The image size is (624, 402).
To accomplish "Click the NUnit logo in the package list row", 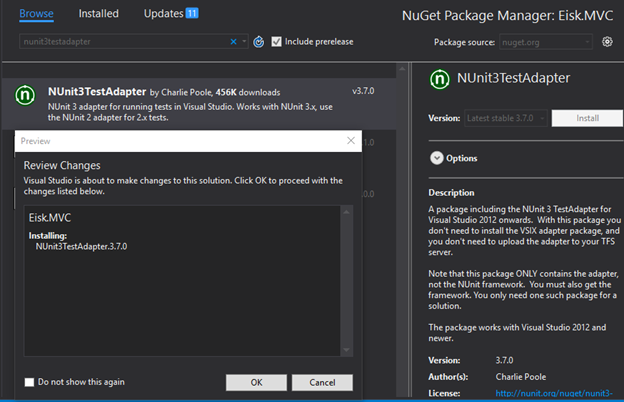I will [25, 96].
